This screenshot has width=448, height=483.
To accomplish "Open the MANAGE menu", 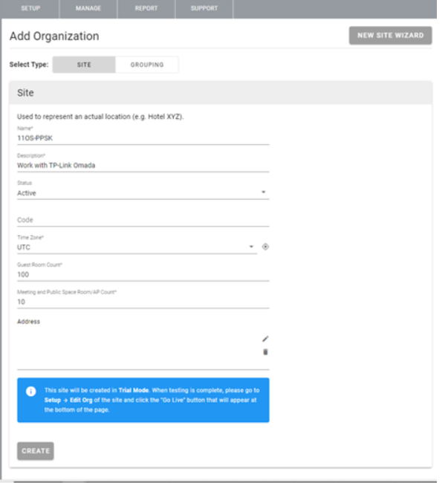I will point(88,9).
